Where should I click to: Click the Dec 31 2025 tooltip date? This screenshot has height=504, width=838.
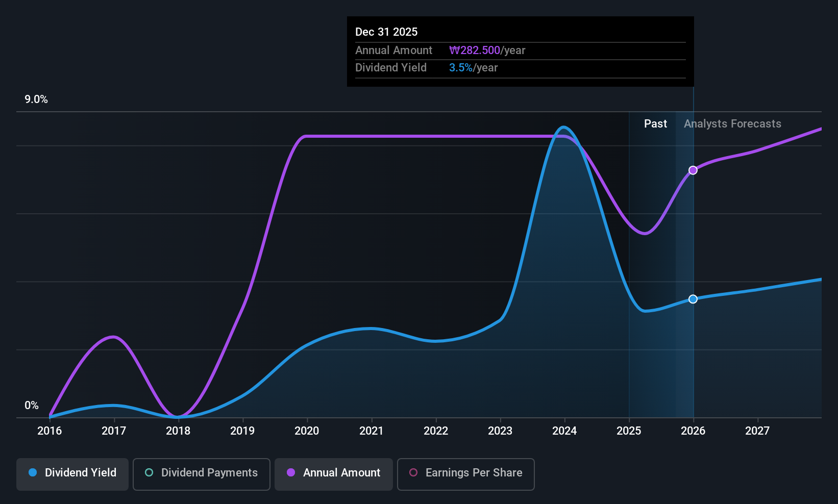pos(386,32)
